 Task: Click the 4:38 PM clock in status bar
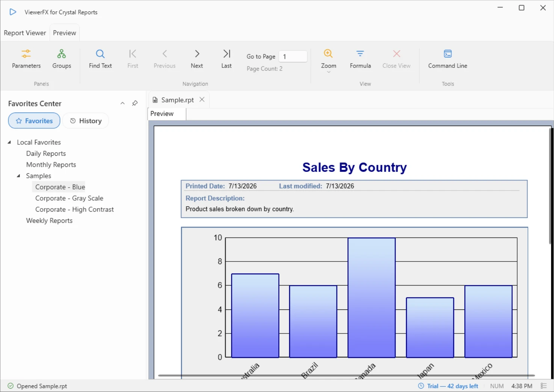pyautogui.click(x=522, y=386)
